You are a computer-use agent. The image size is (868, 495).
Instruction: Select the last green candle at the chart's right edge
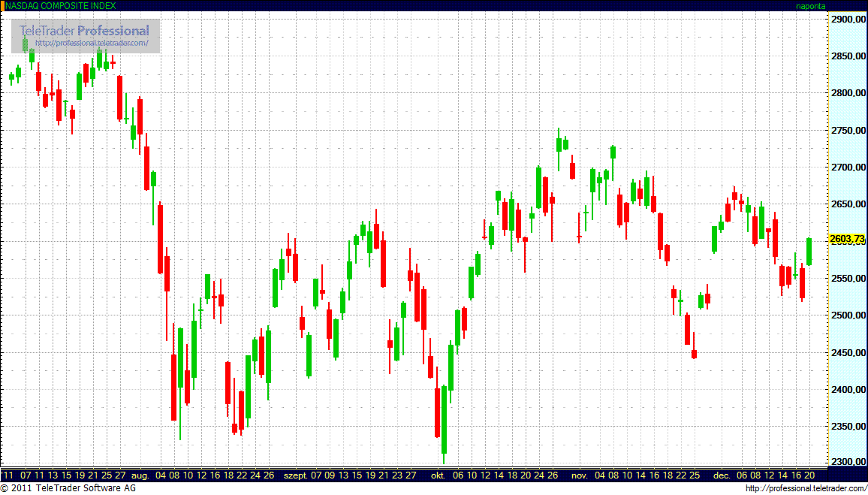pos(809,251)
